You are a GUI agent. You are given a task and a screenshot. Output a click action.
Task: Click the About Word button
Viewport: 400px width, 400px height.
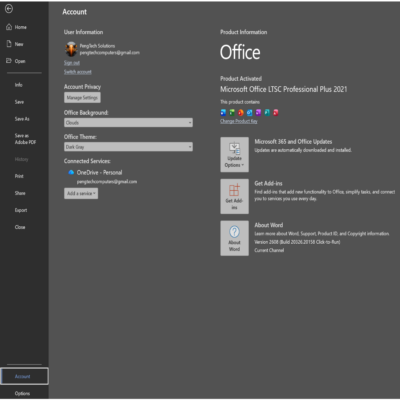pos(234,238)
